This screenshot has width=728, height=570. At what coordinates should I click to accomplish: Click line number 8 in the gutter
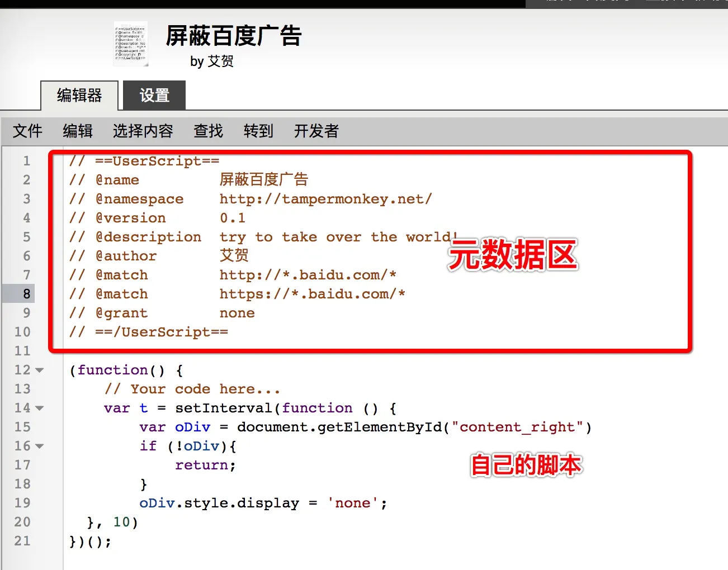pyautogui.click(x=26, y=294)
